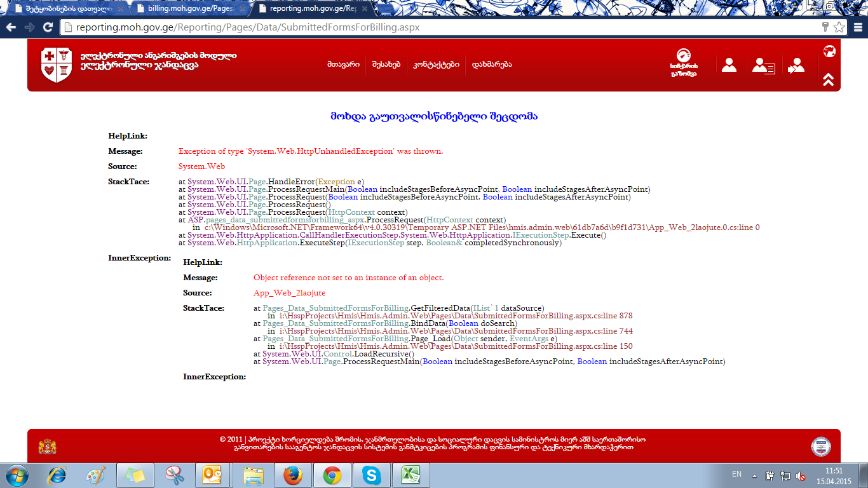Close the active reporting.moh.gov.ge tab
The height and width of the screenshot is (488, 868).
coord(369,9)
